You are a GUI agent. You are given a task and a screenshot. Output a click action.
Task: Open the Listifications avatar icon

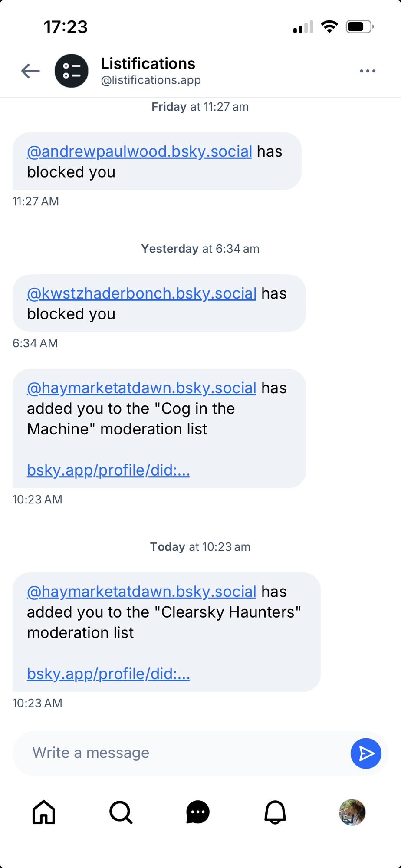72,71
